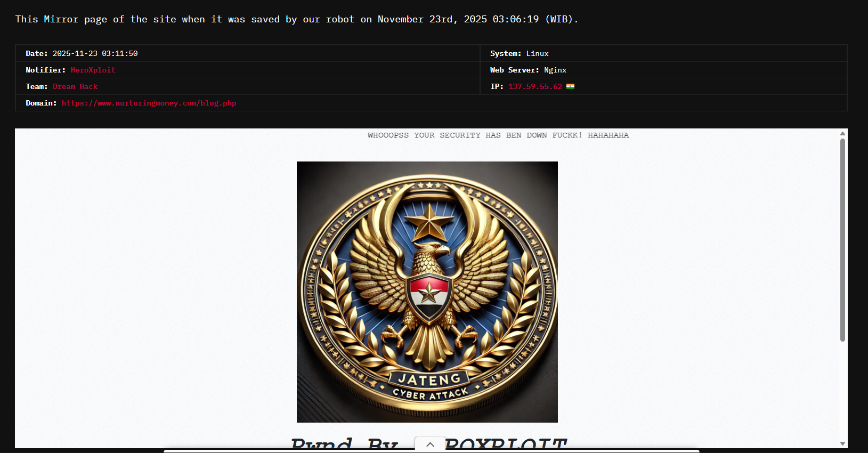Click the Jateng Cyber Attack emblem image
Screen dimensions: 868x453
pos(427,292)
